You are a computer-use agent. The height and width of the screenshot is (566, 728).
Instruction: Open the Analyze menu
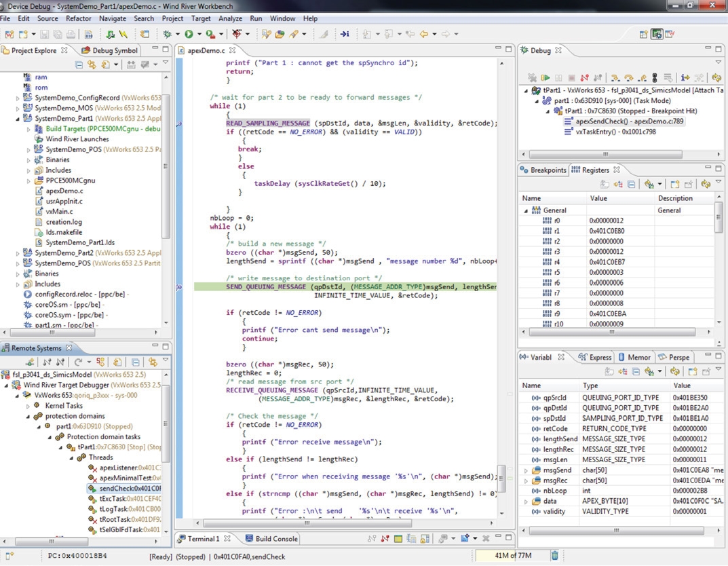point(230,18)
